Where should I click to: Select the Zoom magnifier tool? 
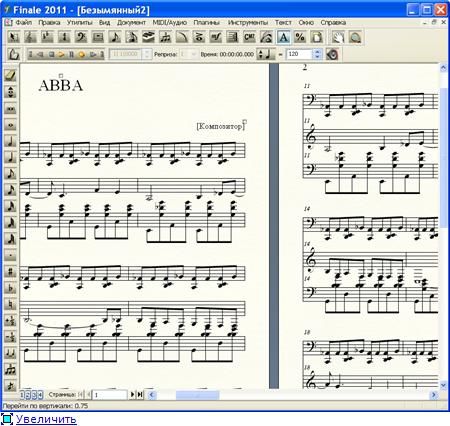coord(355,37)
